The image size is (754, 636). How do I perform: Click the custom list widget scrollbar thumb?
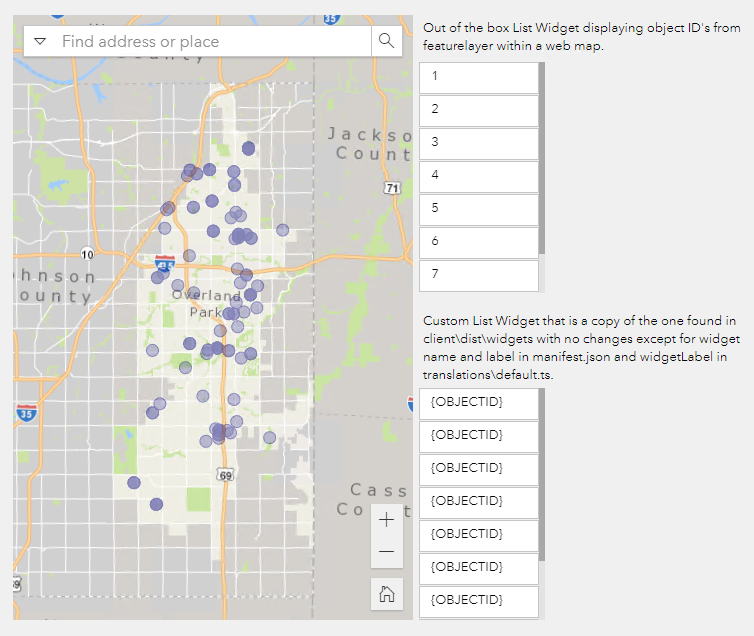(x=542, y=474)
